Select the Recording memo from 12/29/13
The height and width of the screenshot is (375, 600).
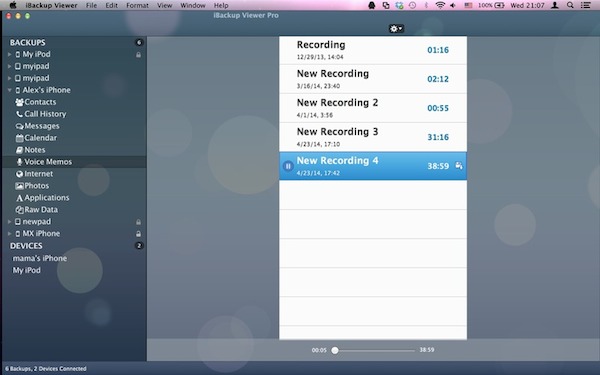tap(373, 50)
